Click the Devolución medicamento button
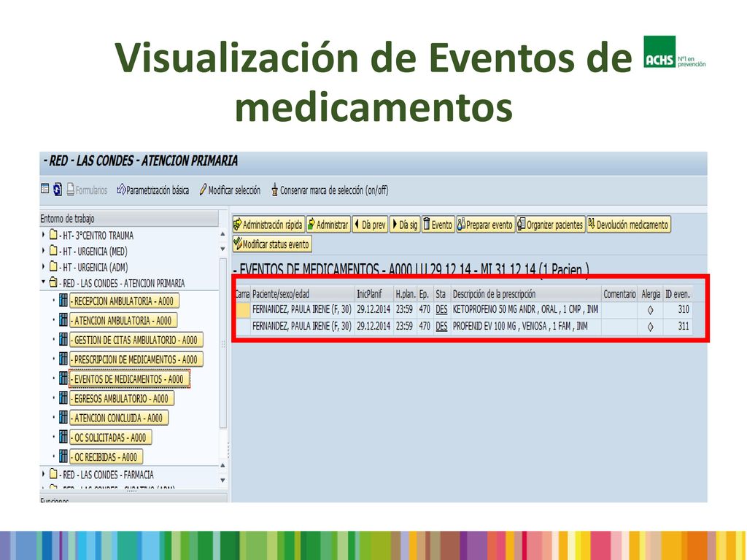This screenshot has width=747, height=560. tap(628, 225)
